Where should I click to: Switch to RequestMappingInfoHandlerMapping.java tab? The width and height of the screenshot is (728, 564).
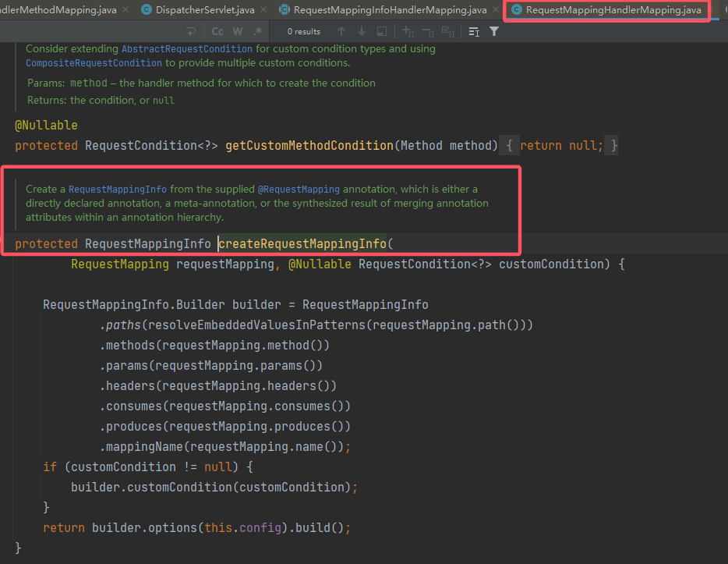point(390,10)
